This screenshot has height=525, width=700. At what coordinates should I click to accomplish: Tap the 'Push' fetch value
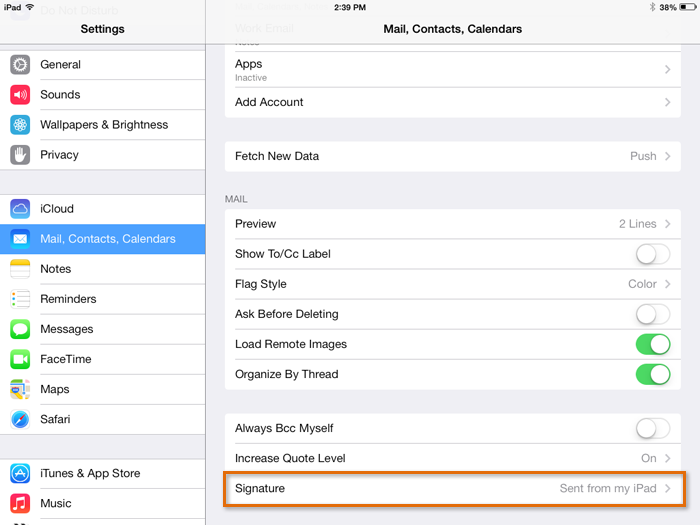click(643, 156)
